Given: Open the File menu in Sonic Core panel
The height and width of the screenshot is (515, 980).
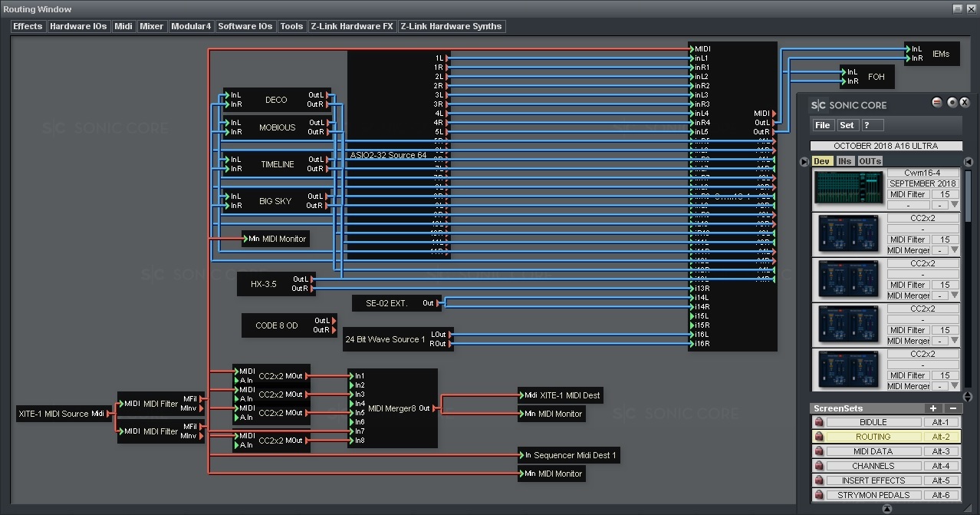Looking at the screenshot, I should point(822,125).
